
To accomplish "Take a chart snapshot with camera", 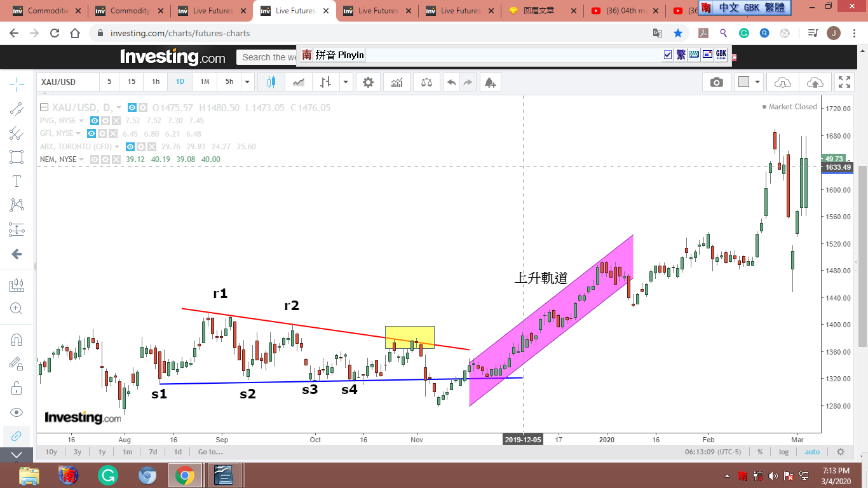I will [717, 82].
